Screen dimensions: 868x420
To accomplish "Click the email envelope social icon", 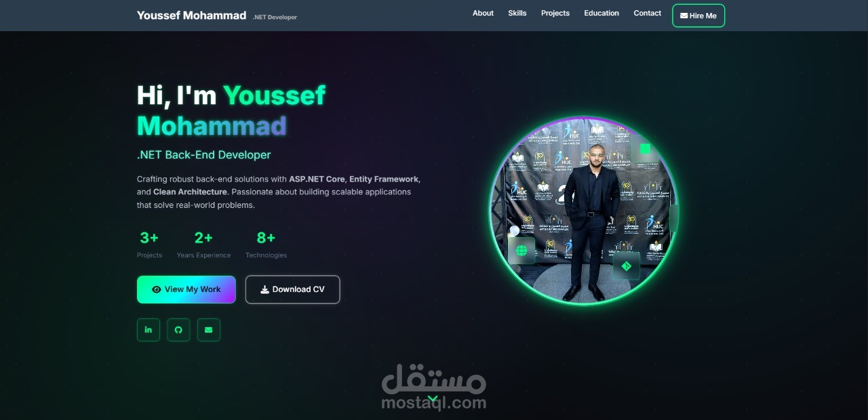I will [209, 330].
